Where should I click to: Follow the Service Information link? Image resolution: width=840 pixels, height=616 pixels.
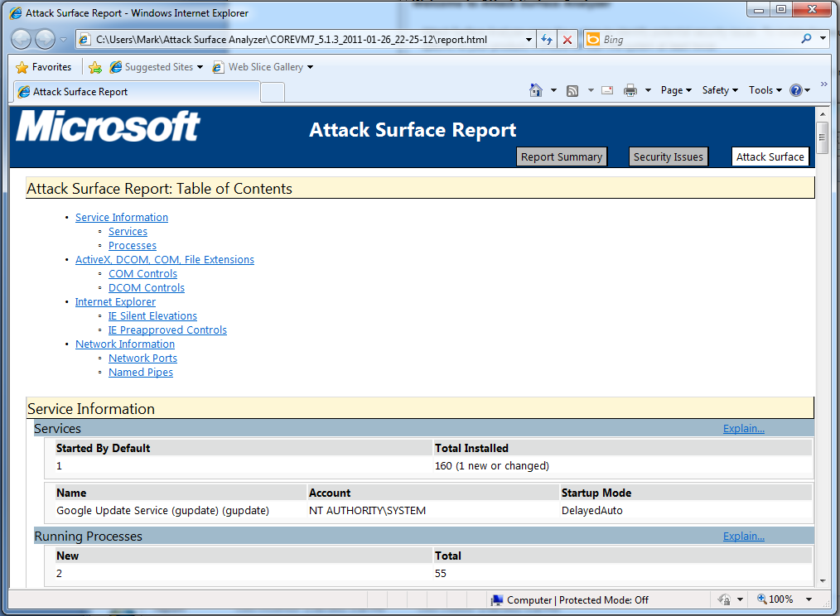tap(122, 218)
